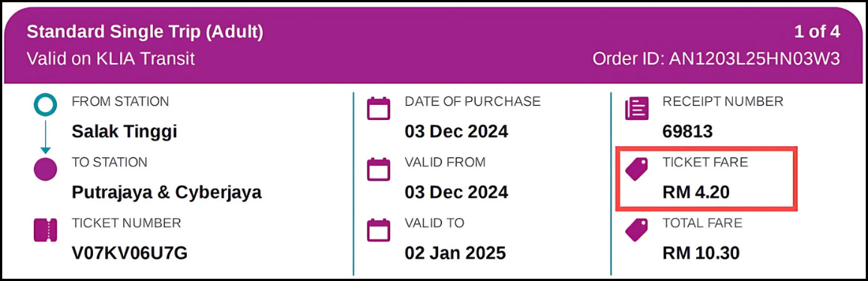This screenshot has width=868, height=281.
Task: Click the RM 4.20 ticket fare amount
Action: pyautogui.click(x=696, y=193)
